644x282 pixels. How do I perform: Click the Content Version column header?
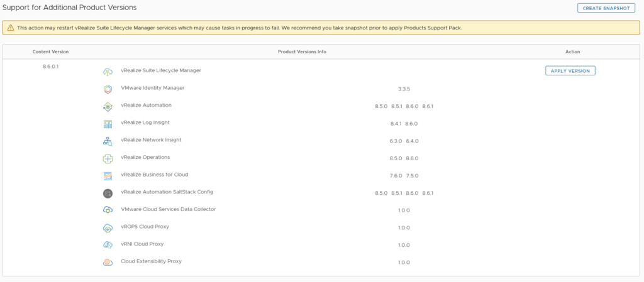pos(50,52)
